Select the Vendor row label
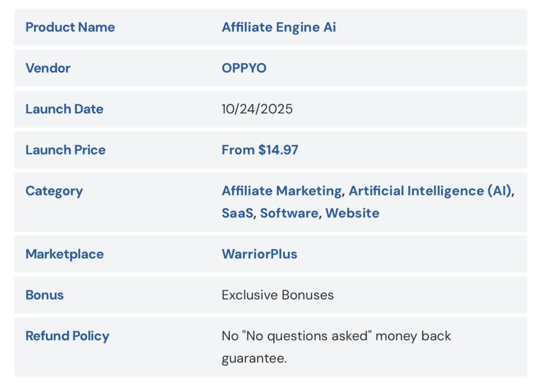Image resolution: width=540 pixels, height=392 pixels. [47, 68]
